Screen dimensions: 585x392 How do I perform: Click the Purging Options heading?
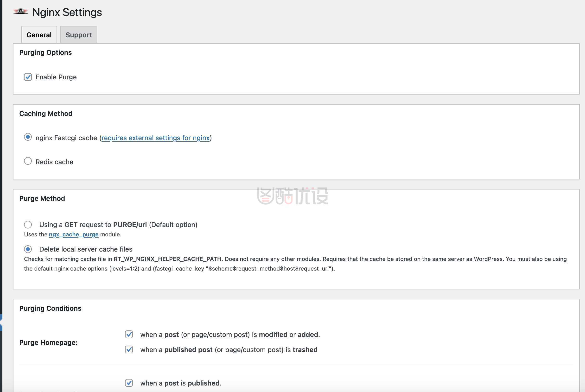pyautogui.click(x=45, y=52)
